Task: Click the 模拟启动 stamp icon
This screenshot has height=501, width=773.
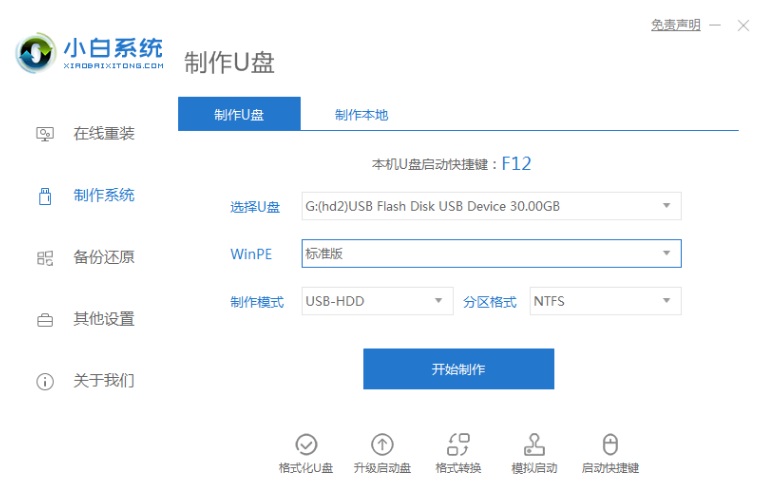Action: pos(534,444)
